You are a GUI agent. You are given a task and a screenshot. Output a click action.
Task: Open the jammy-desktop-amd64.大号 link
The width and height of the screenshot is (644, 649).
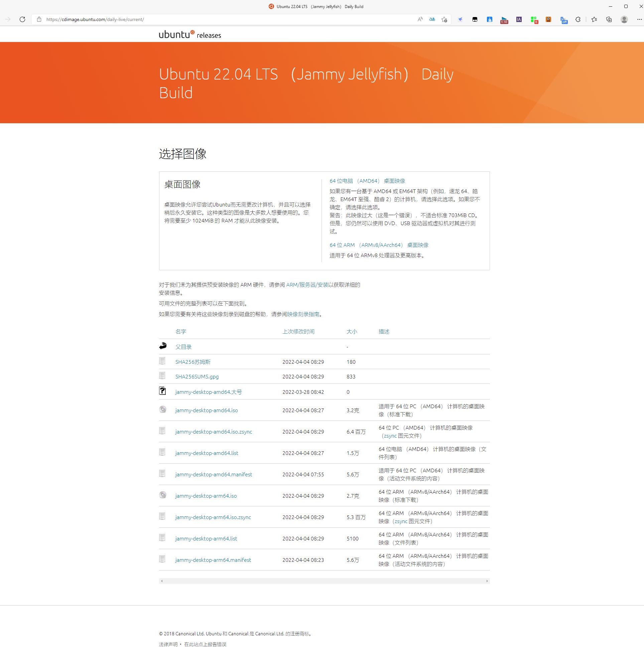point(209,392)
